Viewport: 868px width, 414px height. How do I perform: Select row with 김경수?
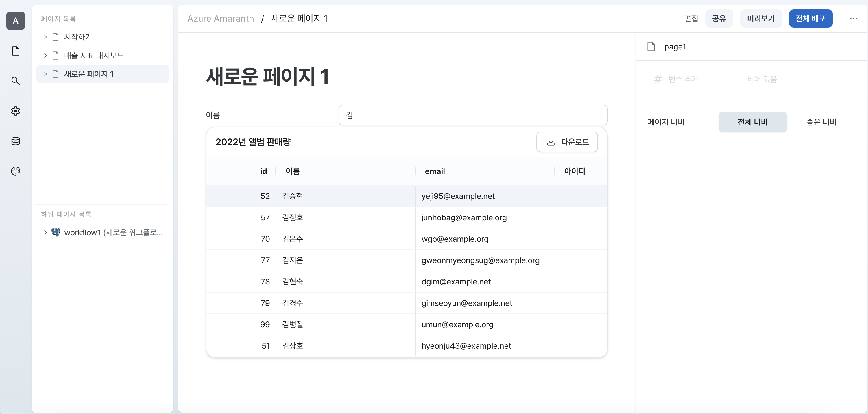(407, 303)
